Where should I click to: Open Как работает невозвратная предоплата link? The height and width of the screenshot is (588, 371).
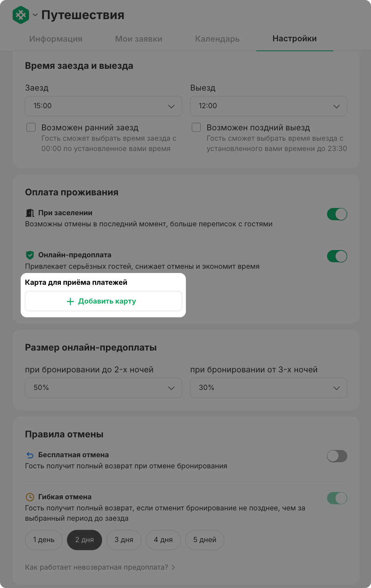pyautogui.click(x=96, y=567)
